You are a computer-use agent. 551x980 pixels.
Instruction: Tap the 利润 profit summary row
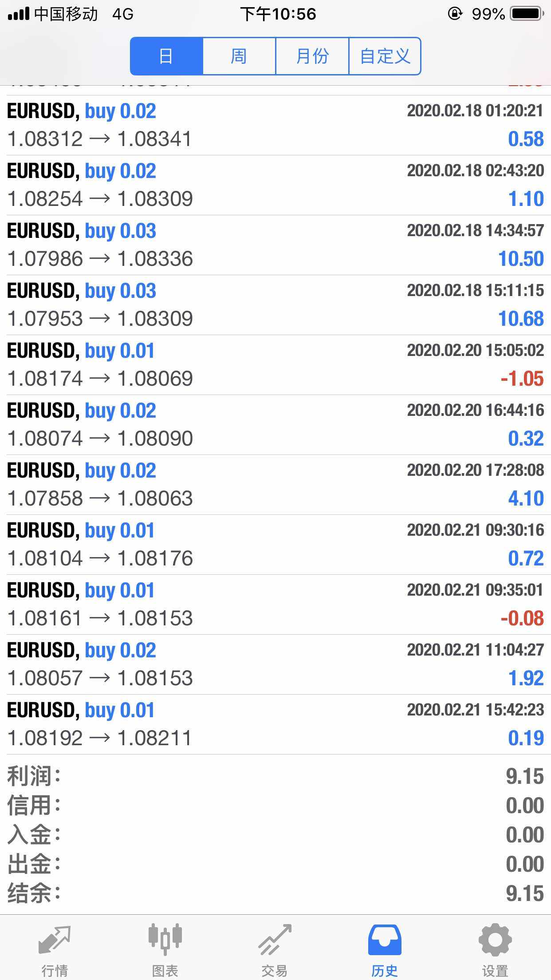tap(275, 776)
